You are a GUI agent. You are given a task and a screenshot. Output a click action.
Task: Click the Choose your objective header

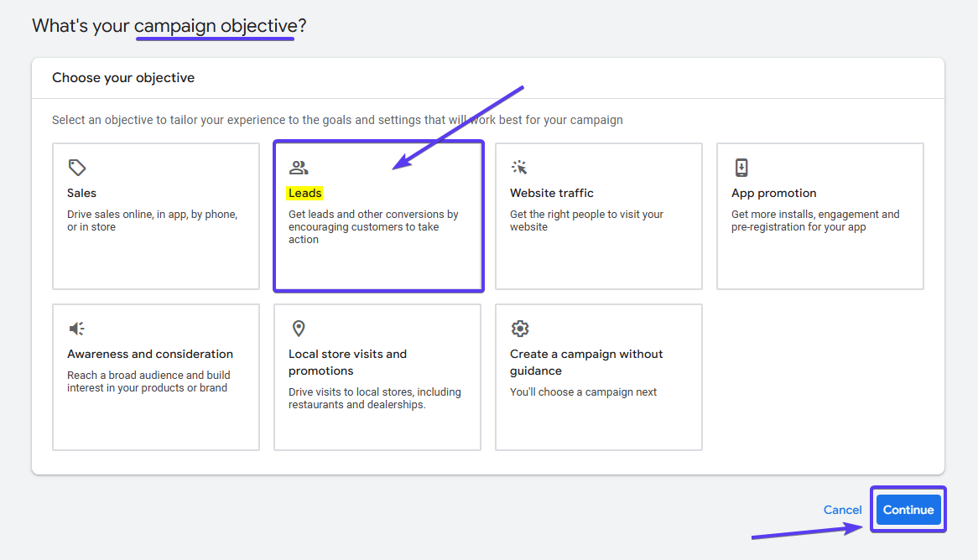[x=123, y=77]
